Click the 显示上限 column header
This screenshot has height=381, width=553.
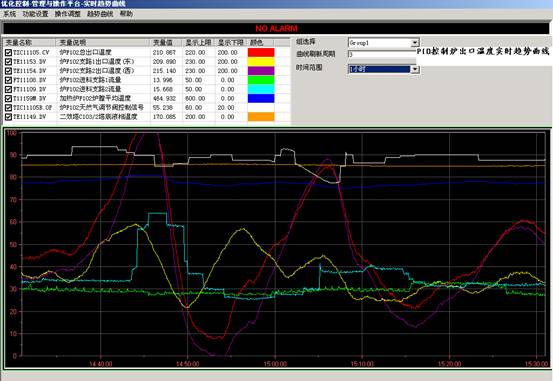pos(199,43)
